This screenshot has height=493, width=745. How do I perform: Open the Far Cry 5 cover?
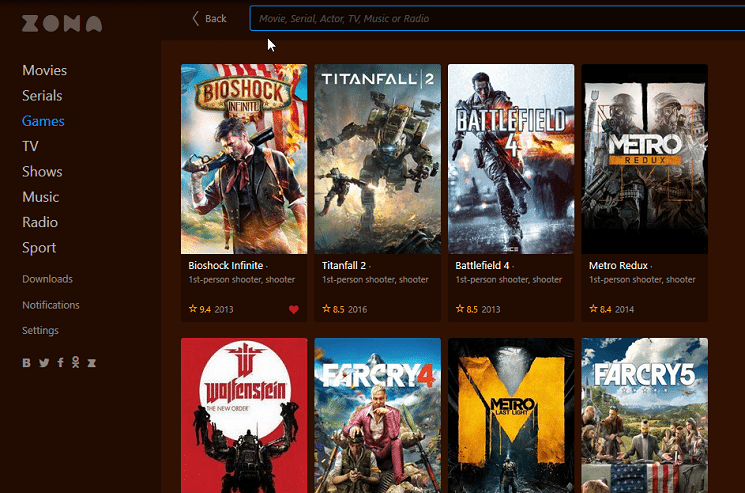(x=644, y=416)
